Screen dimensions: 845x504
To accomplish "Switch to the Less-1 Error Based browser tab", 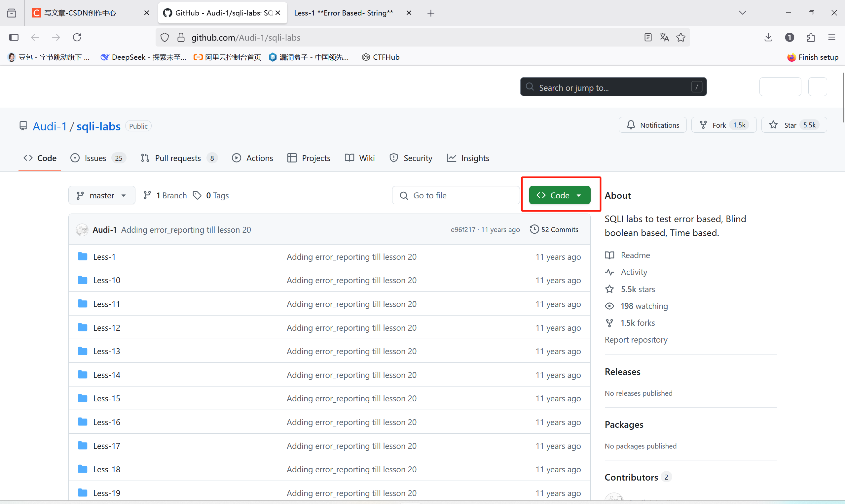I will pos(343,13).
